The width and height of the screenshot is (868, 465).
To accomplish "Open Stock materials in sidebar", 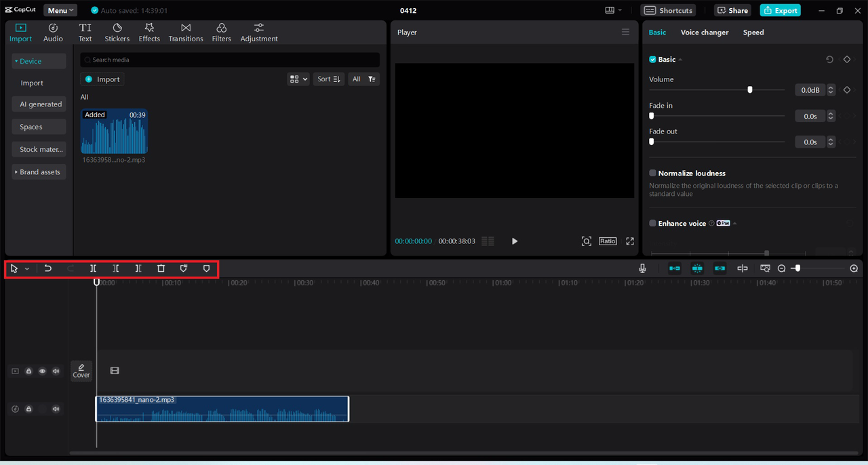I will click(x=39, y=149).
